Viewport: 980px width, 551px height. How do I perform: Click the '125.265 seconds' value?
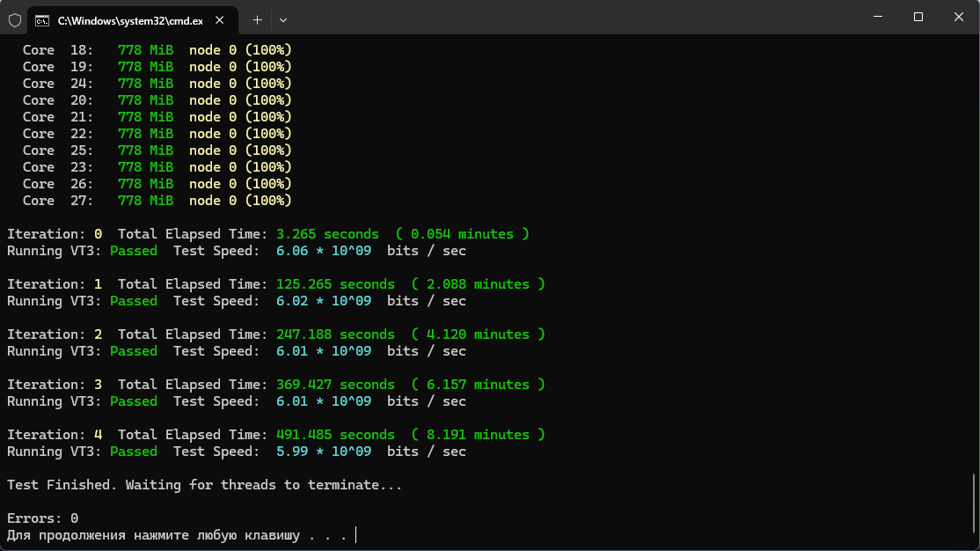pos(336,284)
